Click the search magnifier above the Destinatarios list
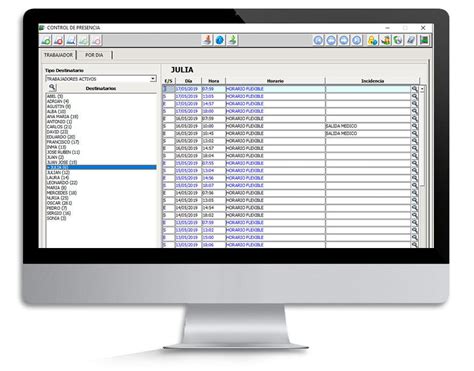Image resolution: width=474 pixels, height=371 pixels. 52,87
